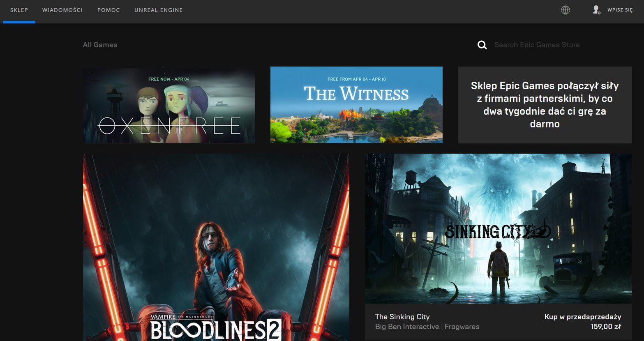The height and width of the screenshot is (341, 644).
Task: Open the WIADOMOŚCI menu item
Action: (62, 10)
